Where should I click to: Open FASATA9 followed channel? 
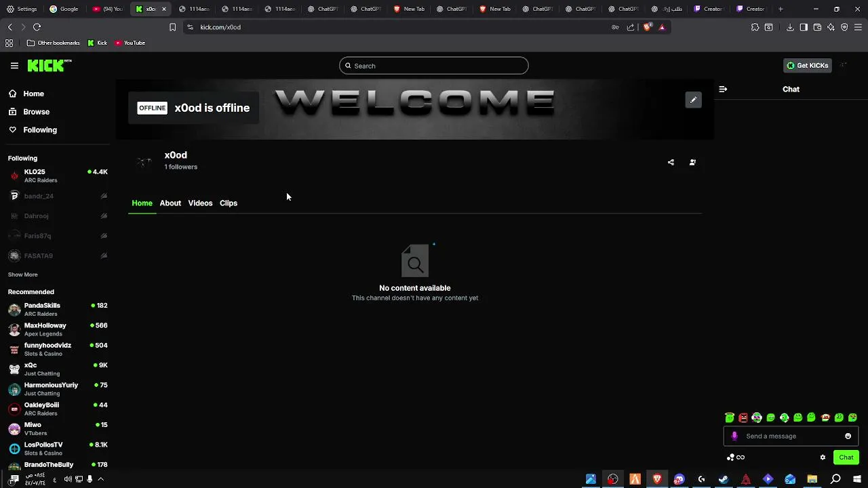(x=58, y=256)
